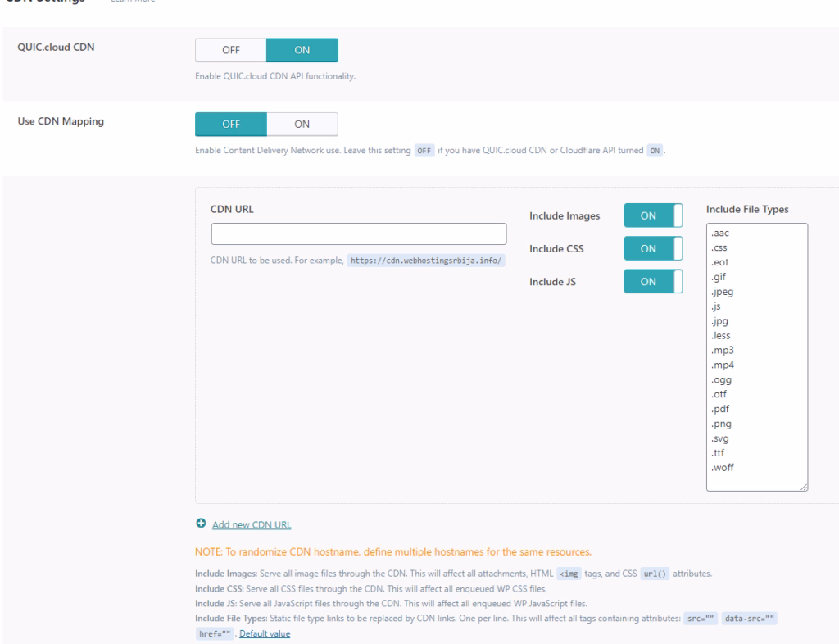Click inside the Include File Types textarea
Viewport: 839px width, 644px height.
point(756,356)
